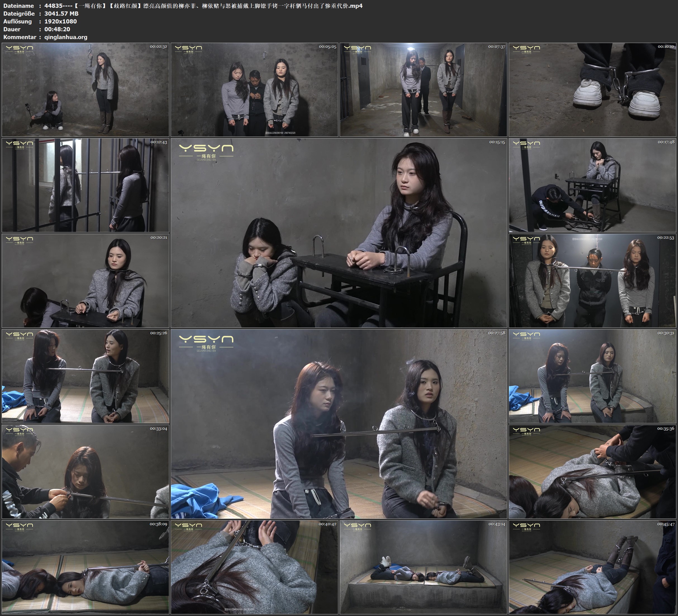Open the 00:43:14 wide-shot thumbnail
The height and width of the screenshot is (616, 678).
423,567
